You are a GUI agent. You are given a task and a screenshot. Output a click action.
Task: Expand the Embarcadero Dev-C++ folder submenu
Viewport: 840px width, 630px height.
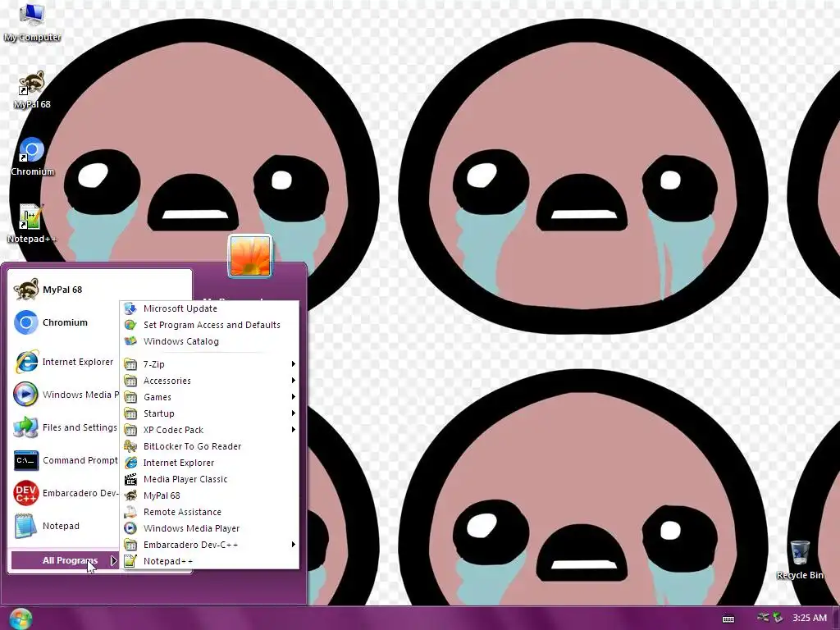click(x=209, y=545)
